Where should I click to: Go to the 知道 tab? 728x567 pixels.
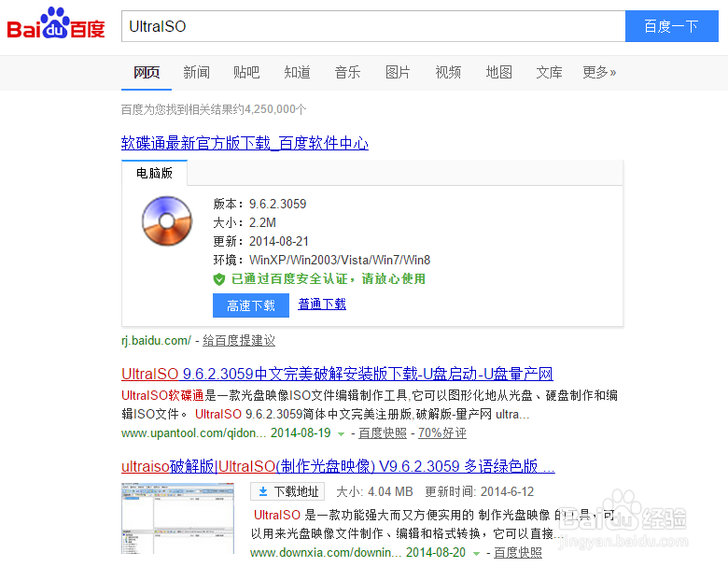(297, 73)
